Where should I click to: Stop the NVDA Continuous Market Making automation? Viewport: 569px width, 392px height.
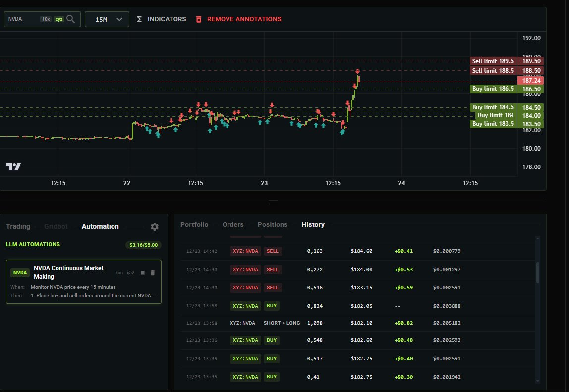tap(143, 272)
